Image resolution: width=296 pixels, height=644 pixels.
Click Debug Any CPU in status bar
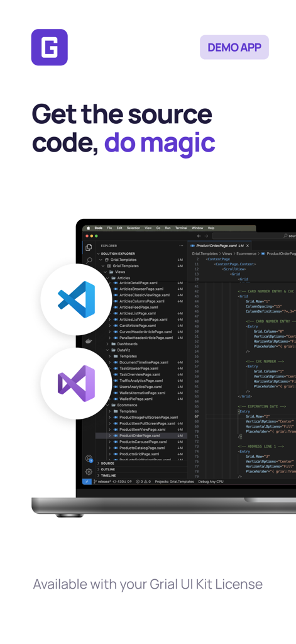(211, 481)
